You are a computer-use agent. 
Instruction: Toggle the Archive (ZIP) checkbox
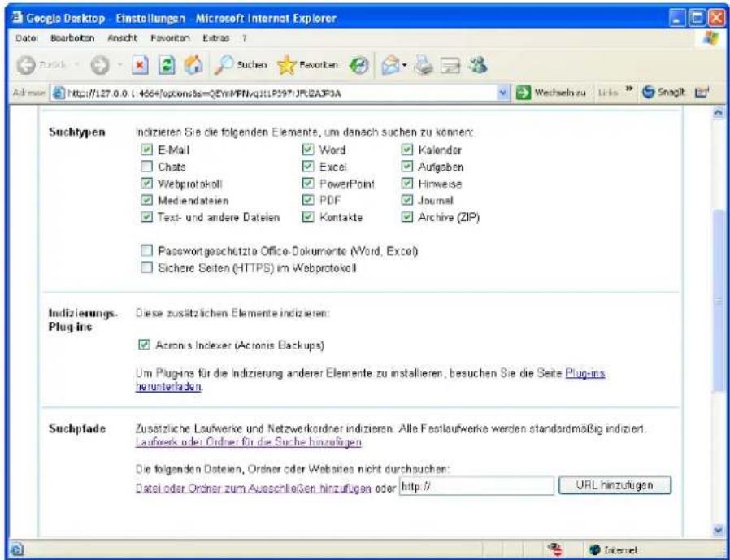pyautogui.click(x=407, y=216)
